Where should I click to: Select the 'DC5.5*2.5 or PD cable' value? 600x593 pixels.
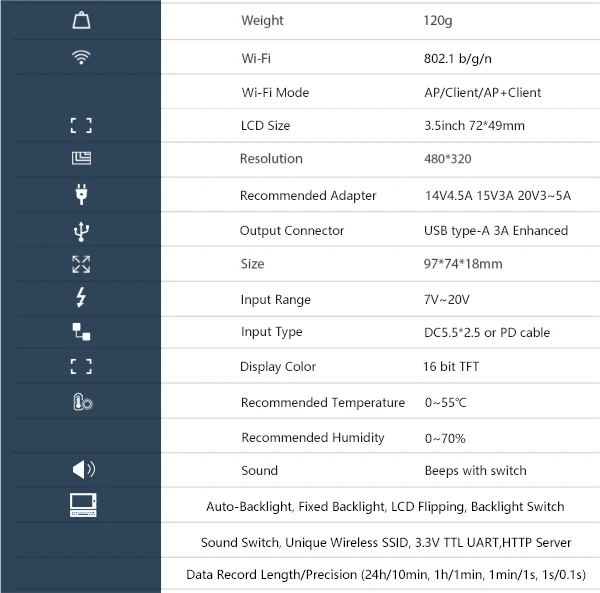click(487, 332)
